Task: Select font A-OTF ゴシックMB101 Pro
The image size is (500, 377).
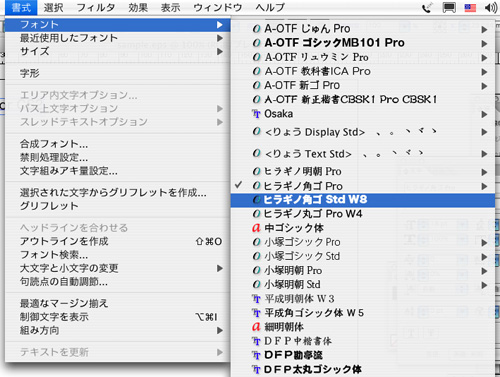Action: pos(363,43)
